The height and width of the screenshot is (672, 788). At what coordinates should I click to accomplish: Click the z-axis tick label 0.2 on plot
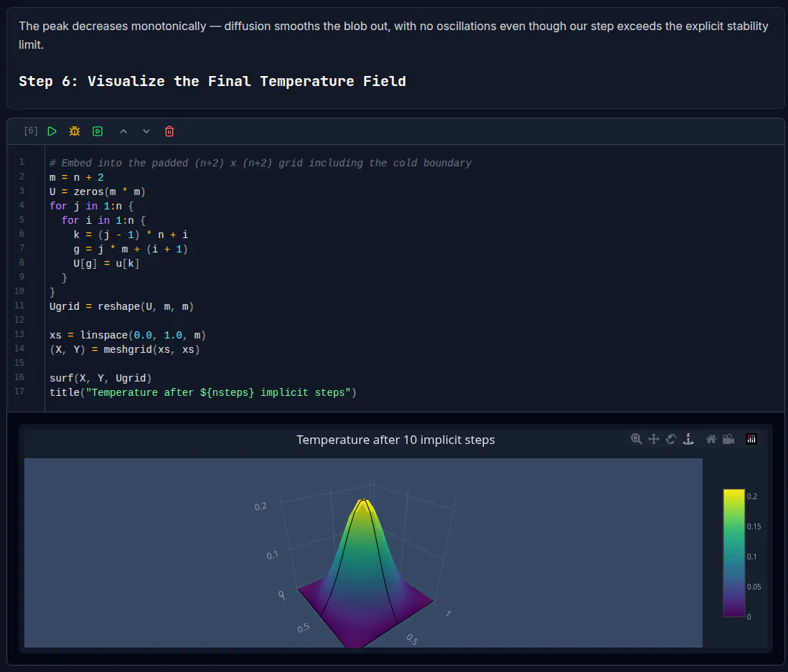coord(261,507)
